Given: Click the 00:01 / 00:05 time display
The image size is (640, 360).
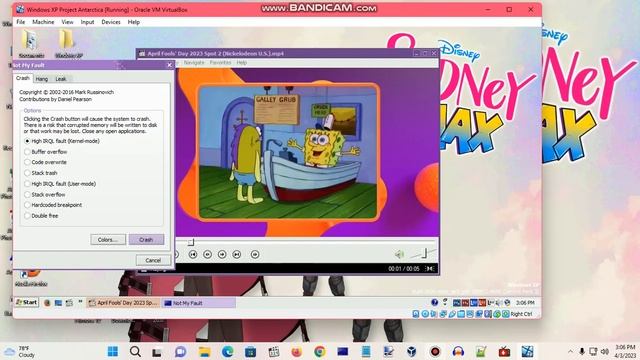Looking at the screenshot, I should point(404,269).
